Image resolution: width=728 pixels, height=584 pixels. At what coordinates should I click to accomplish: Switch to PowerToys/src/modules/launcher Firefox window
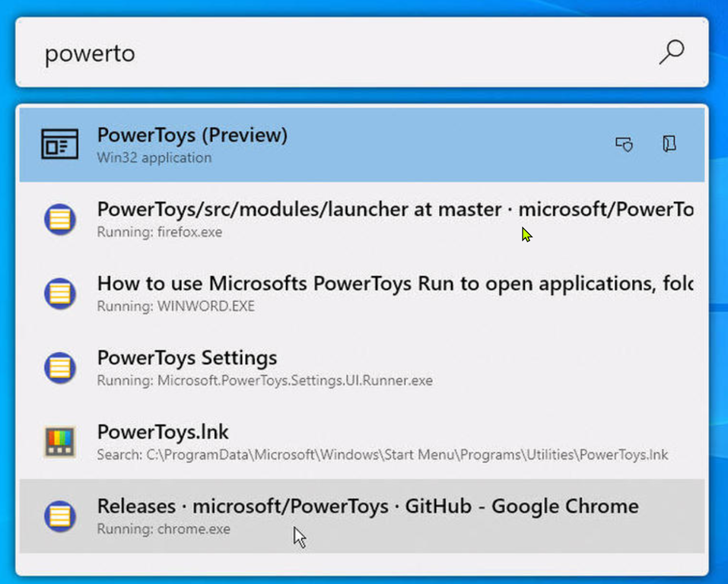point(395,209)
